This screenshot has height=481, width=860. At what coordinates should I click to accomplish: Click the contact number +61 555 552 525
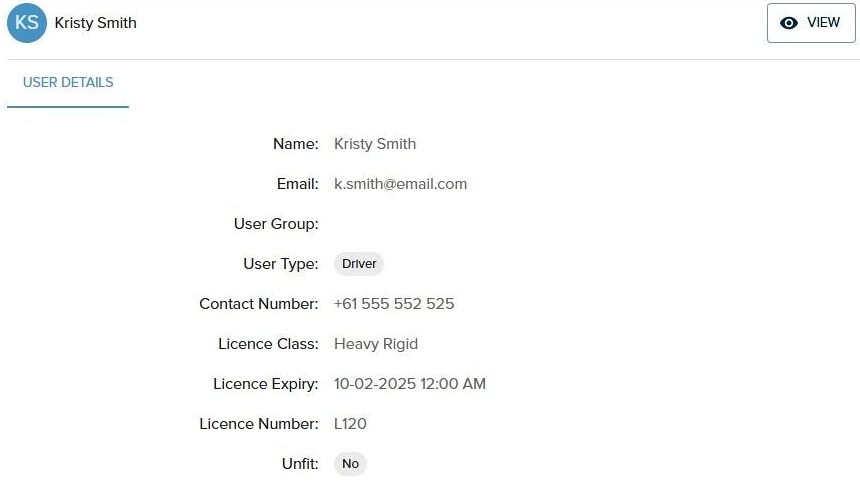click(x=394, y=304)
